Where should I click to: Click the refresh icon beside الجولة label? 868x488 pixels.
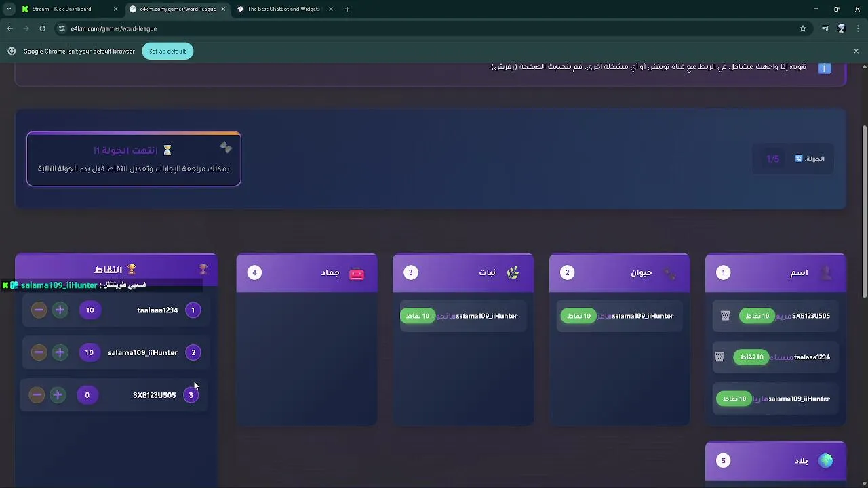(799, 159)
